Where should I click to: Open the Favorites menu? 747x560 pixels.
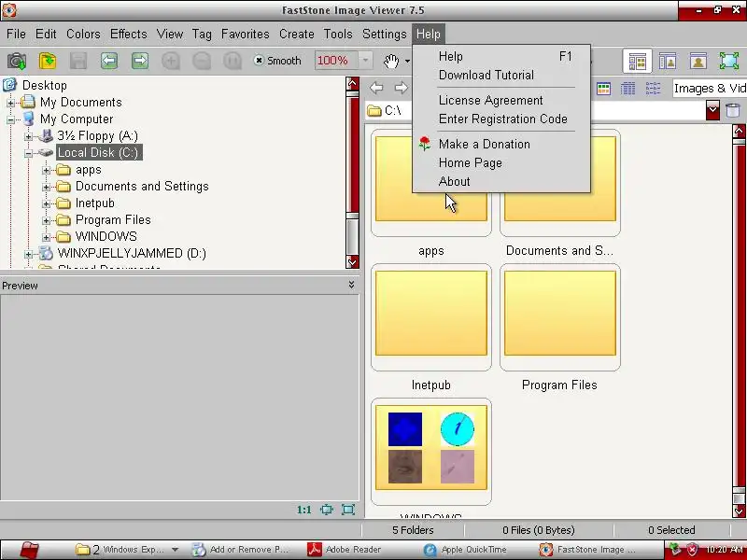(246, 35)
